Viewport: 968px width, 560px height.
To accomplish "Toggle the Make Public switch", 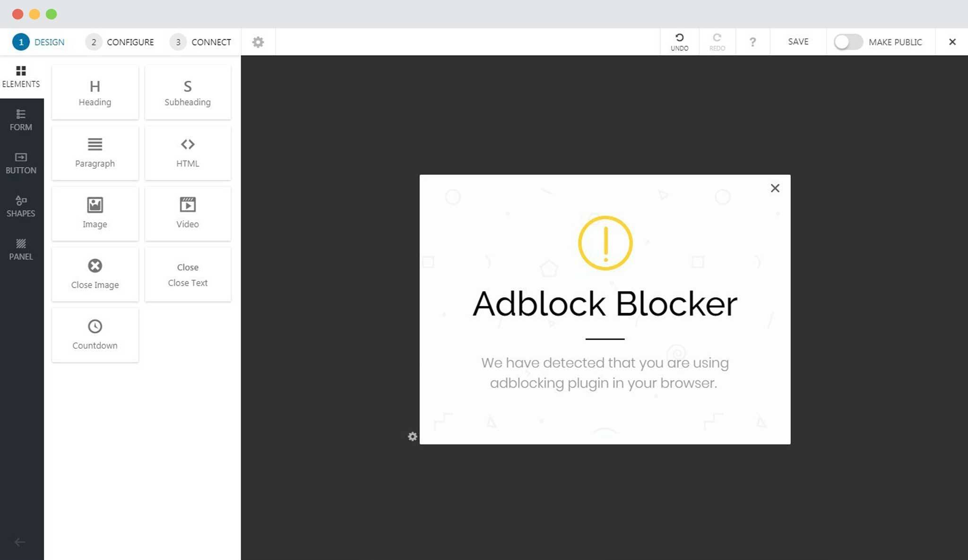I will pos(847,42).
